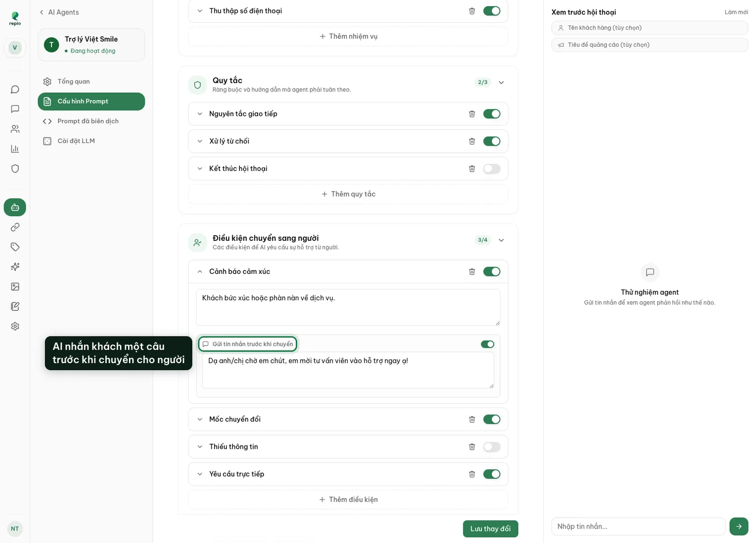Expand the Nguyên tắc giao tiếp row
756x543 pixels.
200,114
